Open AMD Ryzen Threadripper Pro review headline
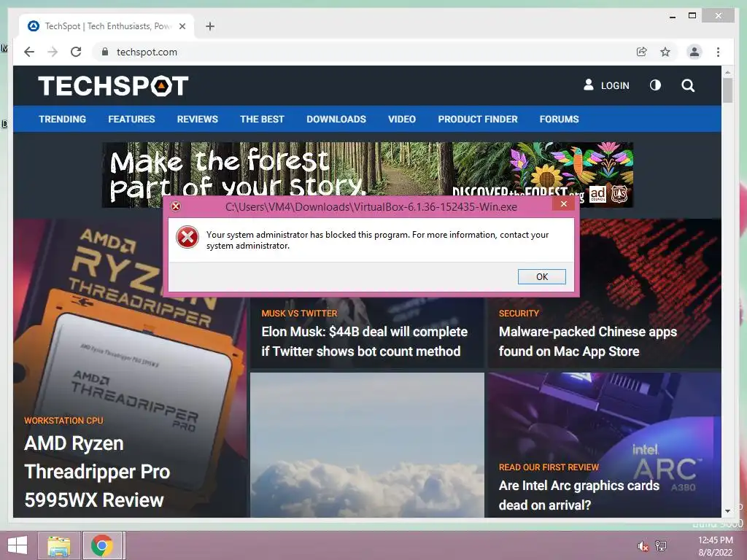 [x=97, y=472]
